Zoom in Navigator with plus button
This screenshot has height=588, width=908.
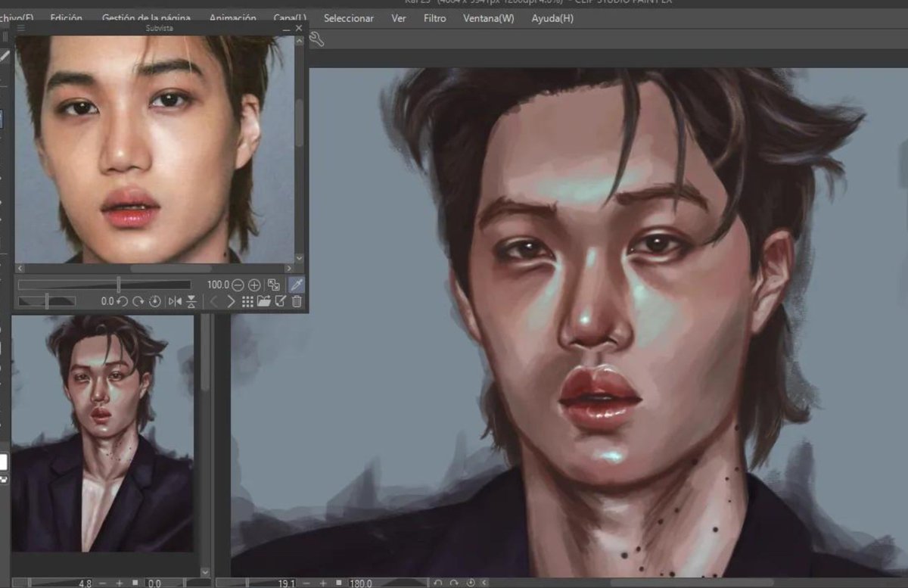[x=119, y=583]
